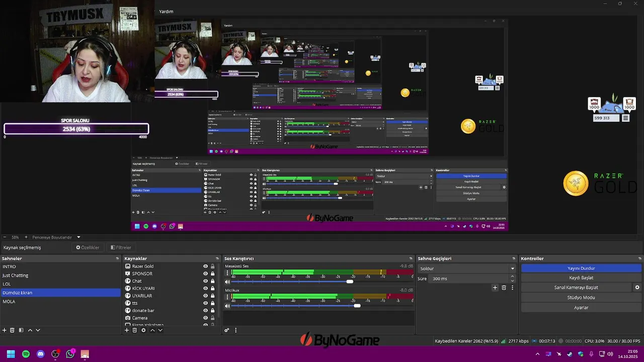Image resolution: width=644 pixels, height=362 pixels.
Task: Open scene filters icon in the Sahneler footer
Action: 21,330
